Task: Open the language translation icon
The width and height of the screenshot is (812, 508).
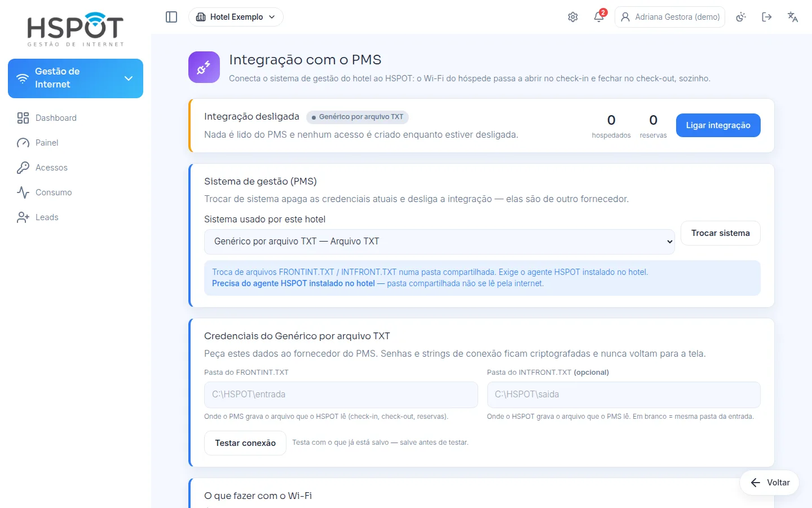Action: (x=793, y=17)
